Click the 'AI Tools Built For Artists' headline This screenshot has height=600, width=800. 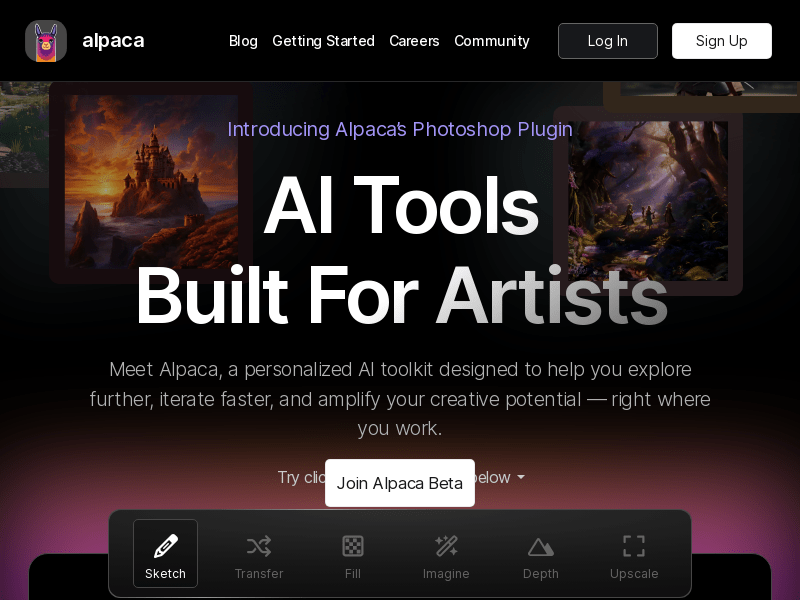400,250
